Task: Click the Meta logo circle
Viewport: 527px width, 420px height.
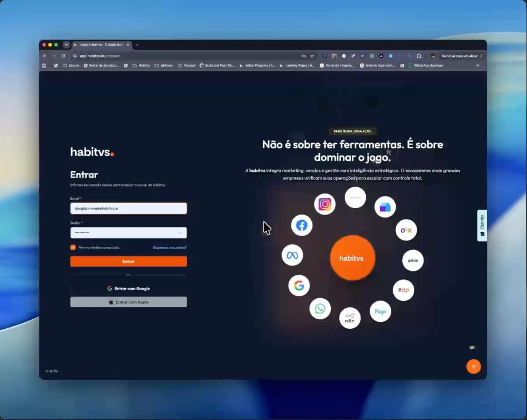Action: [x=292, y=255]
